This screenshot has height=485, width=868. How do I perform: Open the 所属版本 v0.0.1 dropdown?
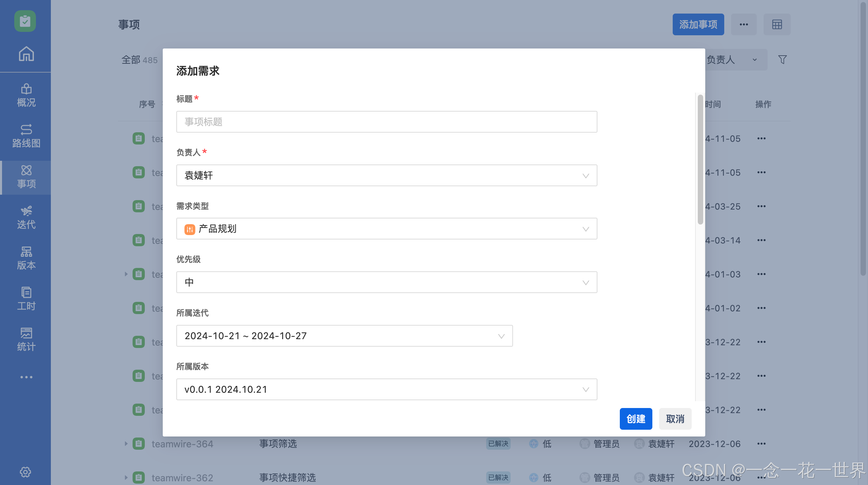[x=387, y=389]
